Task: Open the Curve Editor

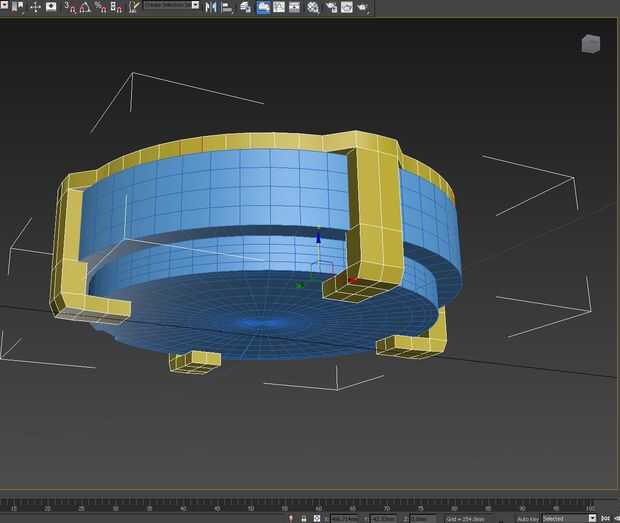Action: 281,7
